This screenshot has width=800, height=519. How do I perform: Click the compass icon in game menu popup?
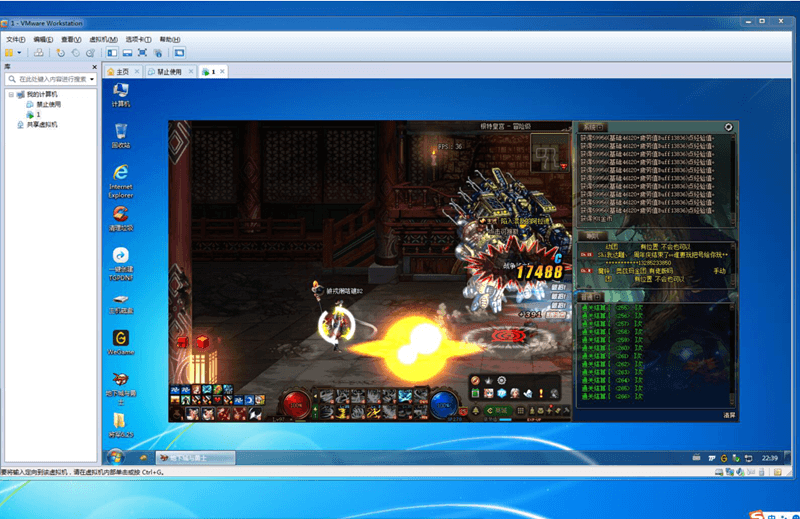[476, 381]
